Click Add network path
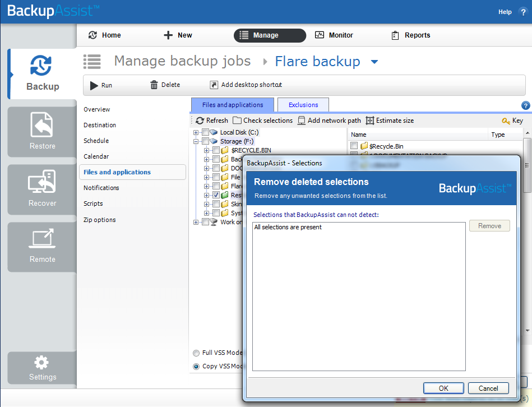The width and height of the screenshot is (532, 407). click(x=329, y=121)
